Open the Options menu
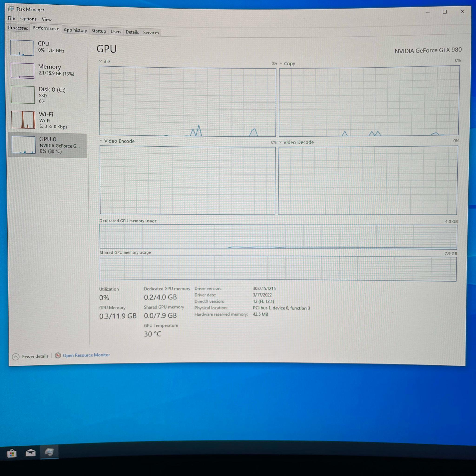The height and width of the screenshot is (476, 476). 28,19
